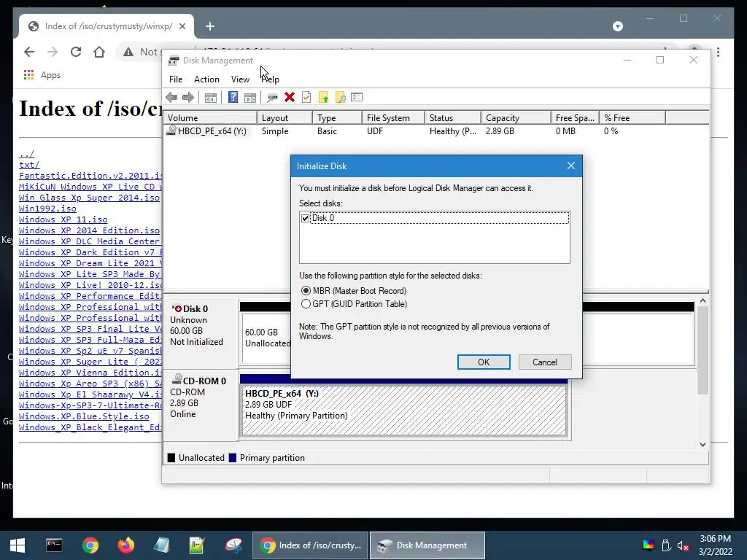Open the txt/ directory link
747x560 pixels.
29,165
